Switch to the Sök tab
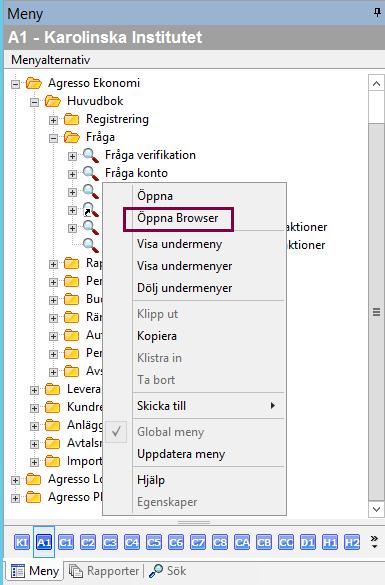Image resolution: width=385 pixels, height=585 pixels. click(167, 571)
